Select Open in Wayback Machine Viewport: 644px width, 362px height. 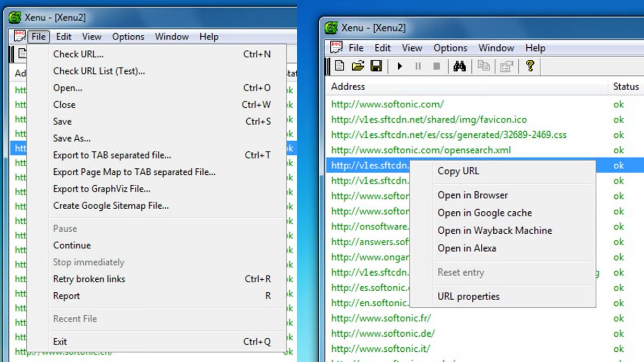point(503,231)
